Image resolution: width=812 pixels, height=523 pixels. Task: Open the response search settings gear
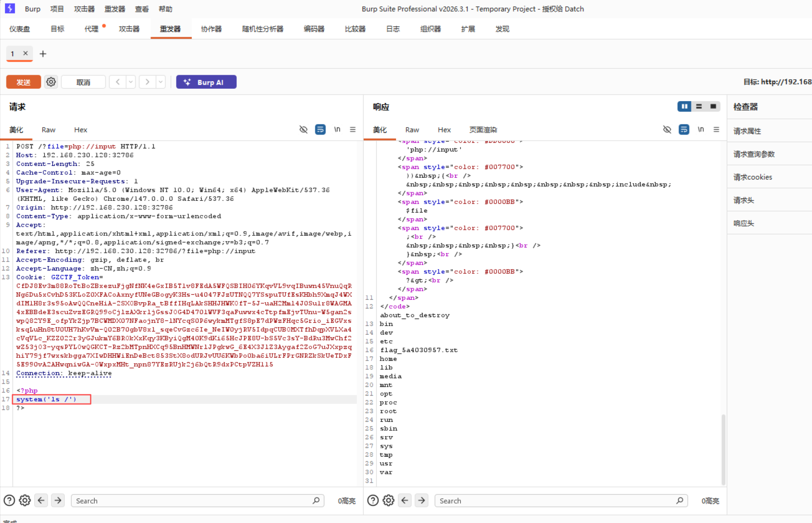389,501
